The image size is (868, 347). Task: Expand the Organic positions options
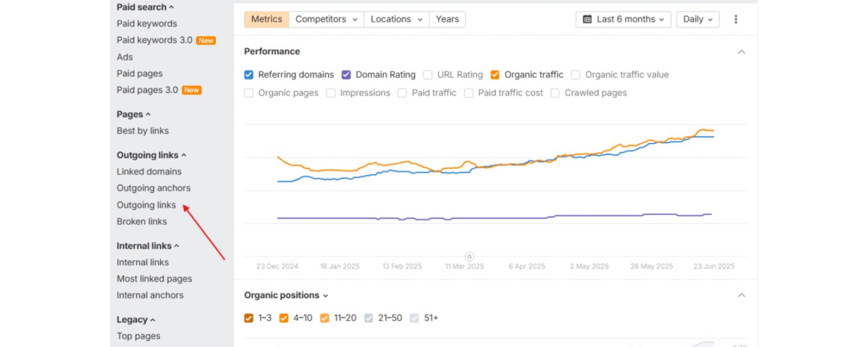(x=325, y=295)
